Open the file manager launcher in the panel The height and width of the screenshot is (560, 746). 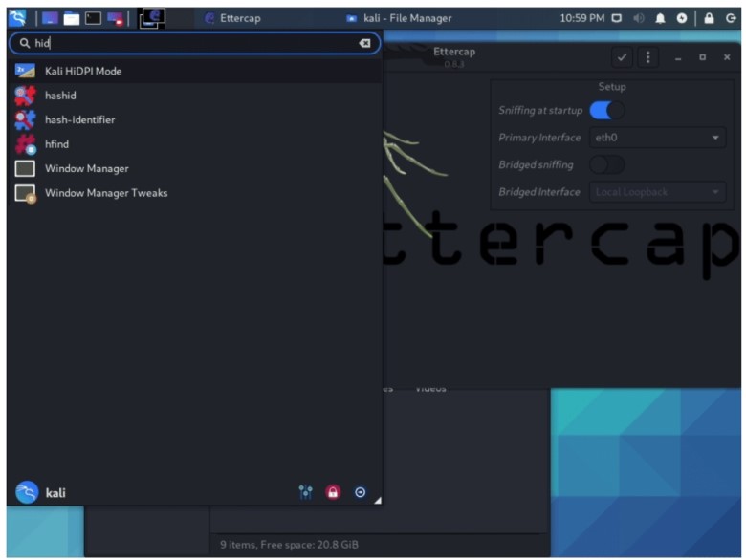coord(72,17)
